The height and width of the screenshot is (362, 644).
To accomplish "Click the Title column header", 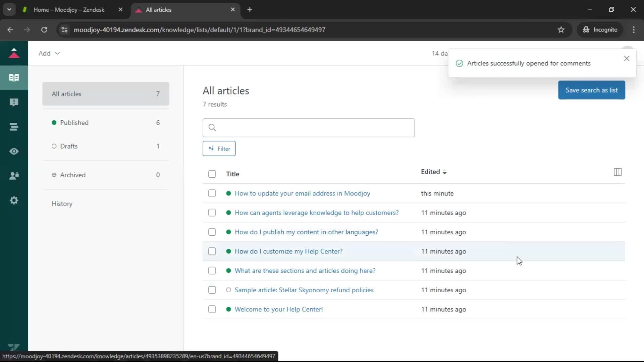I will (x=232, y=174).
